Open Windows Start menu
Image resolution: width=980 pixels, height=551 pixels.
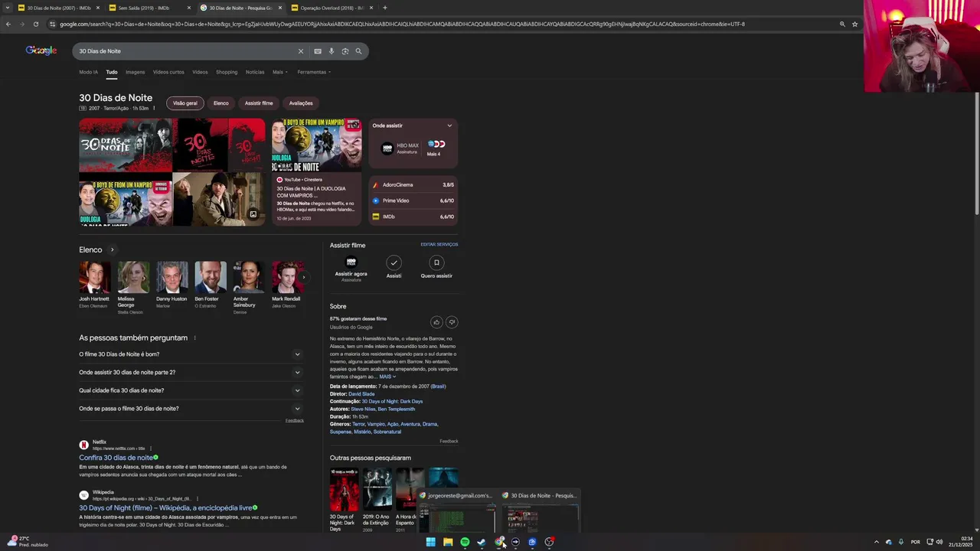point(430,542)
